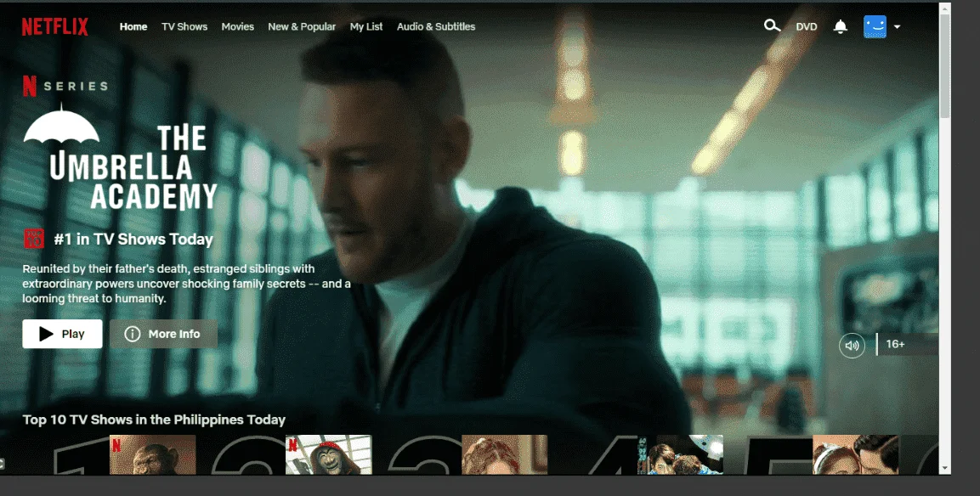
Task: Open the number 3 show thumbnail
Action: tap(504, 454)
